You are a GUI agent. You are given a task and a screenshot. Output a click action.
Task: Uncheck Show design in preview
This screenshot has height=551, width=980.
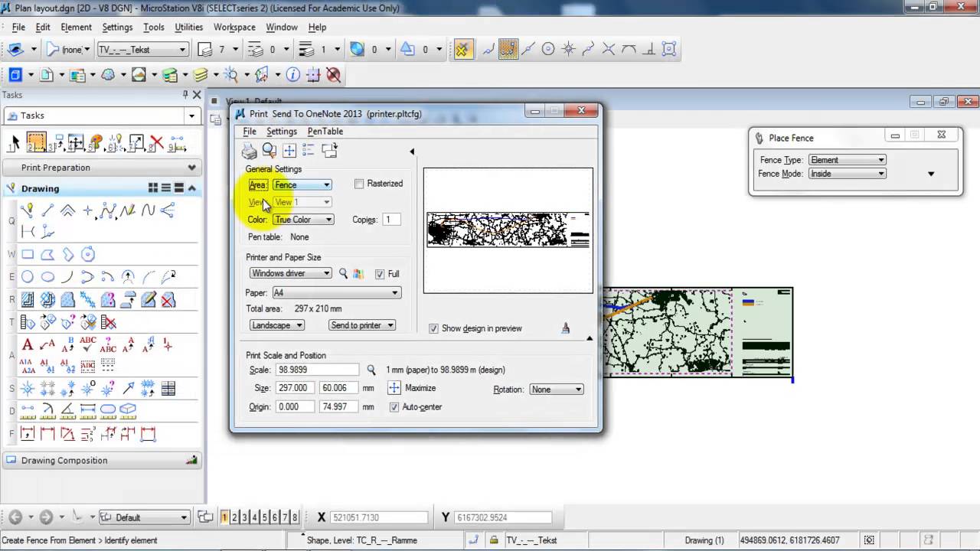click(x=434, y=328)
